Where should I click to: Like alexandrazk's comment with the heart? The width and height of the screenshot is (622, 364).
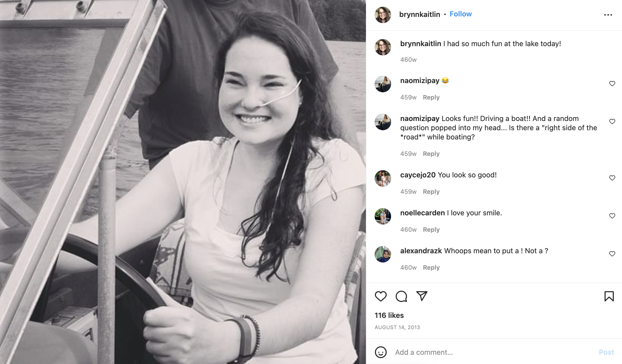612,254
